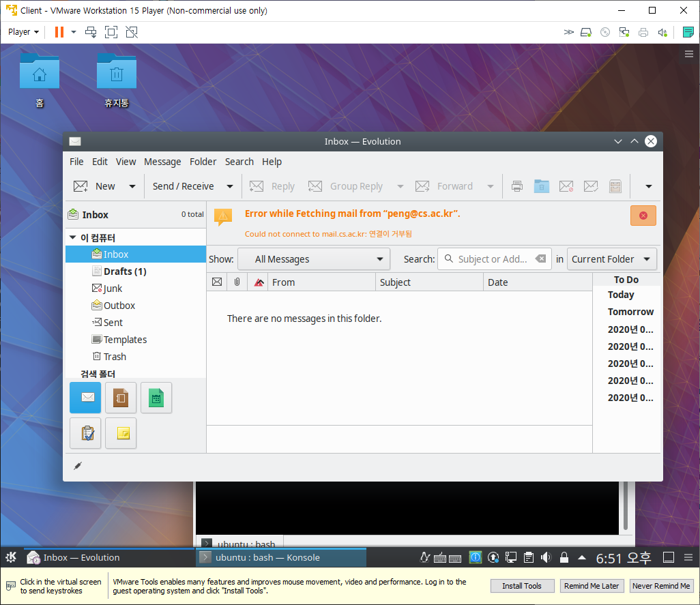Sort by importance flag column icon
700x605 pixels.
[x=259, y=282]
